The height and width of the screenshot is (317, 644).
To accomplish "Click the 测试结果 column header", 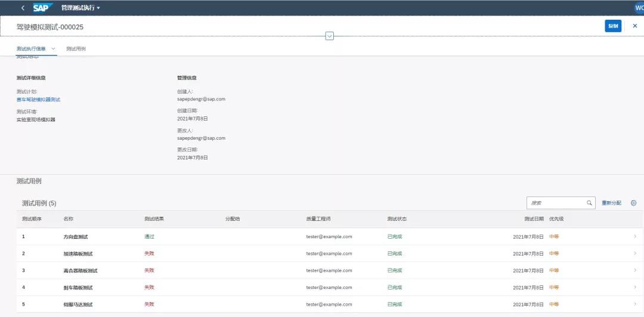I will pyautogui.click(x=154, y=219).
